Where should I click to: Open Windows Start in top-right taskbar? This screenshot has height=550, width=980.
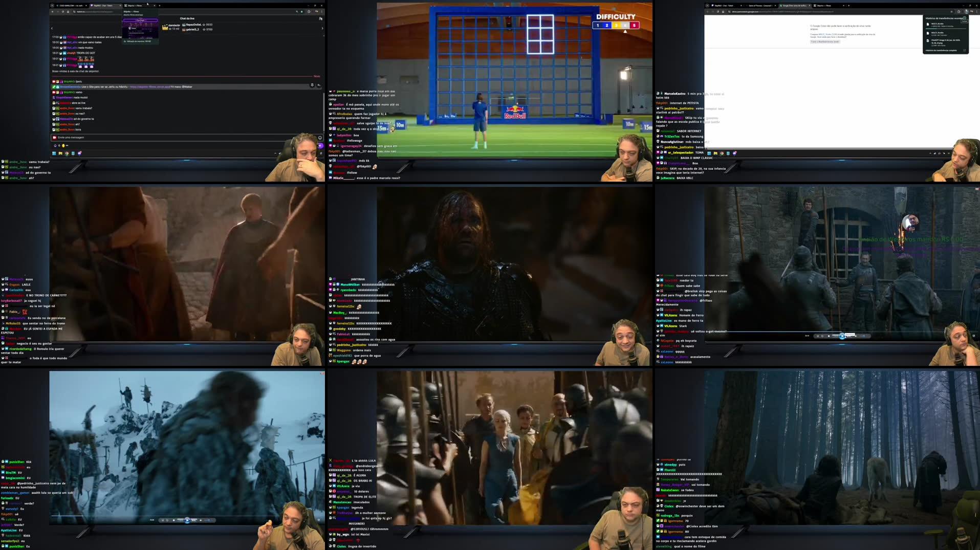709,153
